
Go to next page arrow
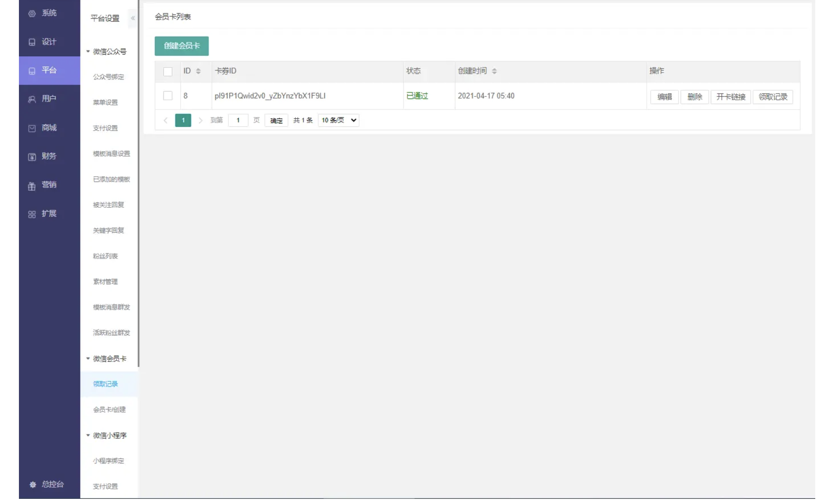click(200, 120)
